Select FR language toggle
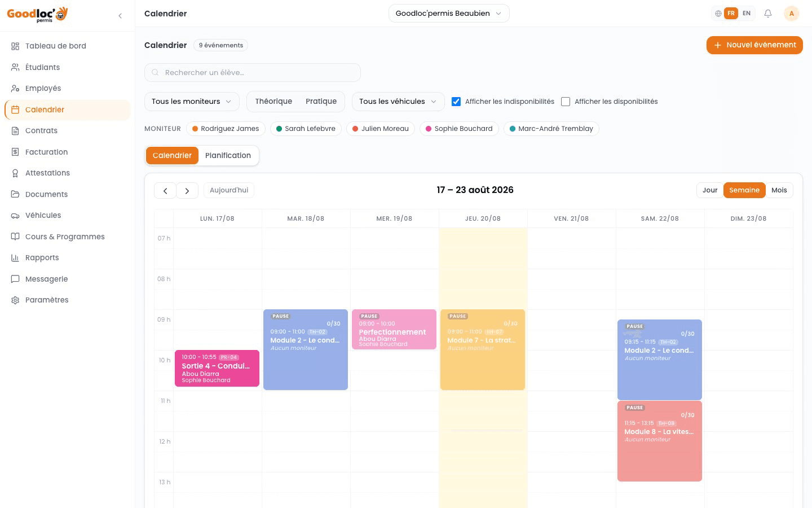Viewport: 812px width, 508px height. pyautogui.click(x=731, y=14)
